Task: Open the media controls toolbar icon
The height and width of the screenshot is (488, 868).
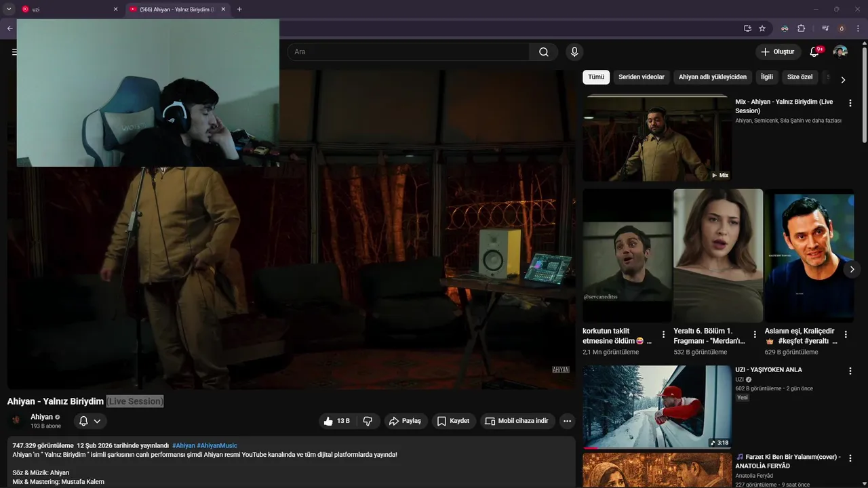Action: (825, 28)
